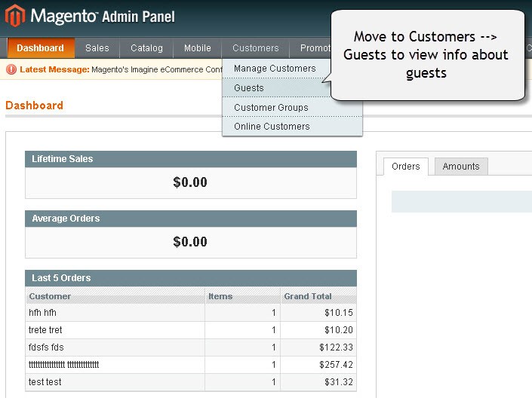Open order from customer test test
532x404 pixels.
click(191, 382)
